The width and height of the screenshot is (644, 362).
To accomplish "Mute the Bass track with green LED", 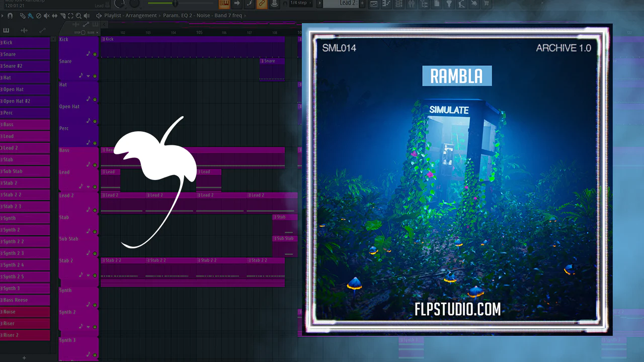I will tap(95, 165).
